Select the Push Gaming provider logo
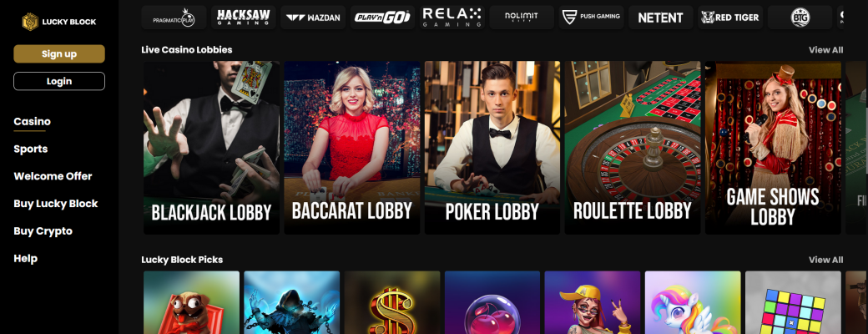The height and width of the screenshot is (334, 868). tap(591, 18)
